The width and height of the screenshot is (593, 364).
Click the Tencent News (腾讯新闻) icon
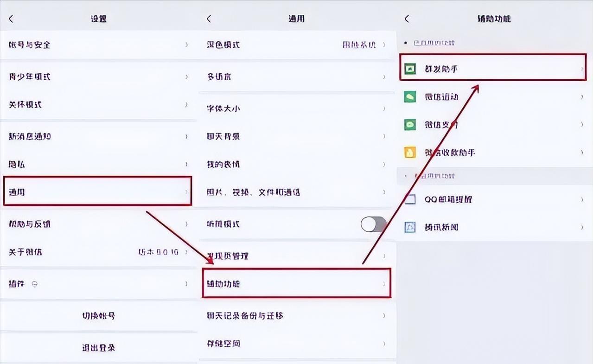(410, 227)
